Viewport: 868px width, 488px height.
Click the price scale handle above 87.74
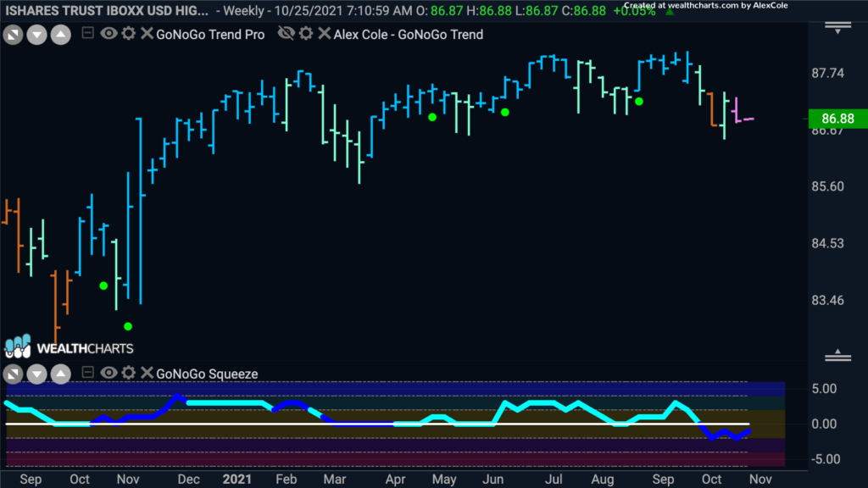(838, 28)
